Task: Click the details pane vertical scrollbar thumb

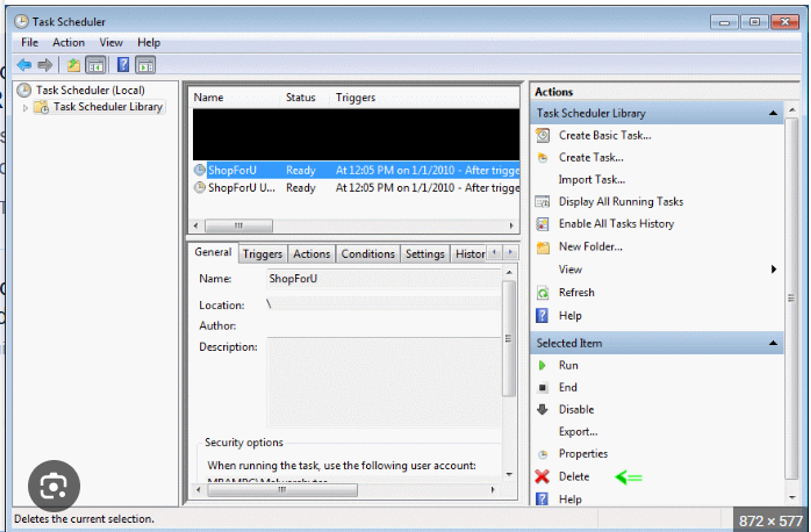Action: pyautogui.click(x=509, y=339)
